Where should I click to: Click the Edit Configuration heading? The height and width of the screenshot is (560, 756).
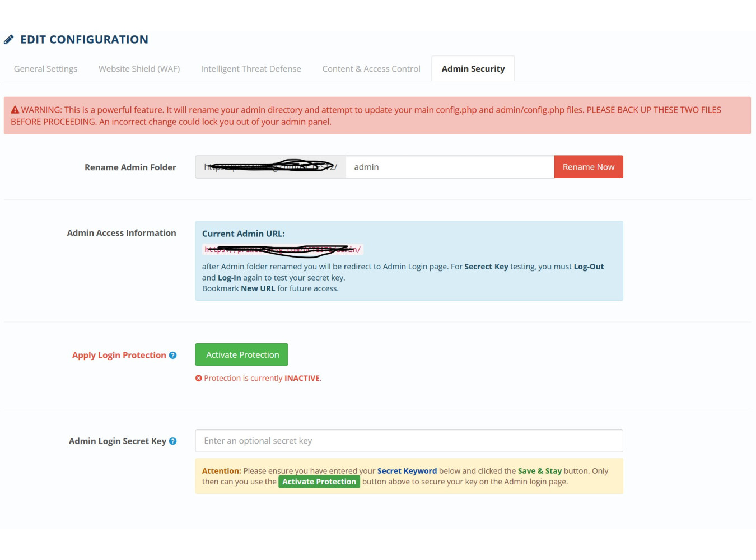(x=84, y=40)
